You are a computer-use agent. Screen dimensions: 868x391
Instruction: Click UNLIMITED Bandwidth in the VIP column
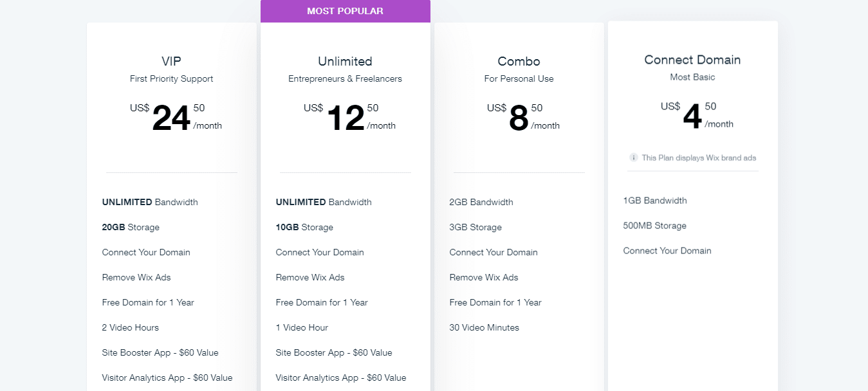[149, 201]
